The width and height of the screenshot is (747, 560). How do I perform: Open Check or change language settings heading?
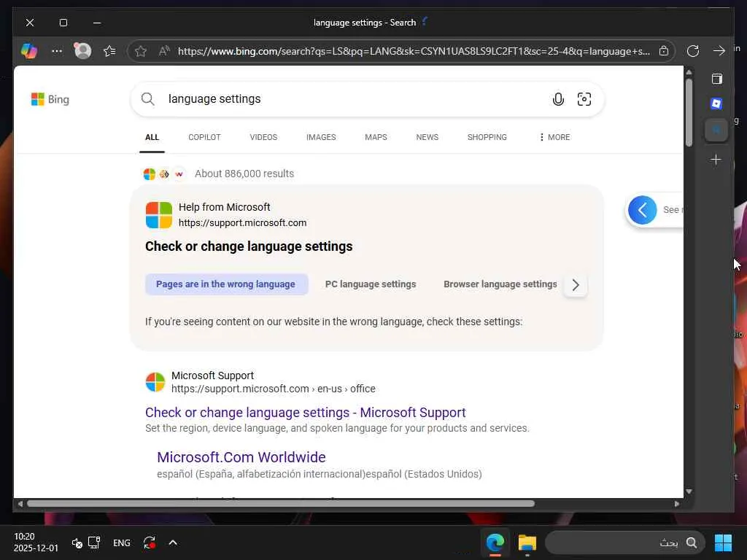[249, 246]
